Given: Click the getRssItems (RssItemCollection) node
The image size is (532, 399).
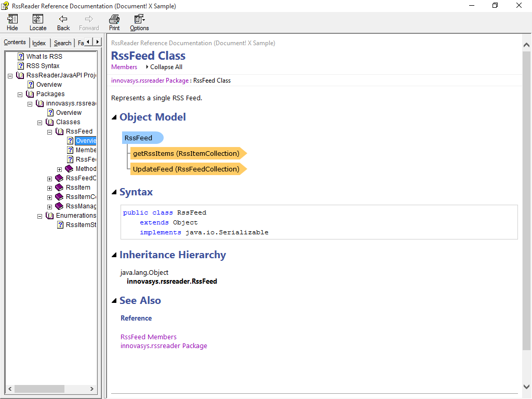Looking at the screenshot, I should (188, 153).
